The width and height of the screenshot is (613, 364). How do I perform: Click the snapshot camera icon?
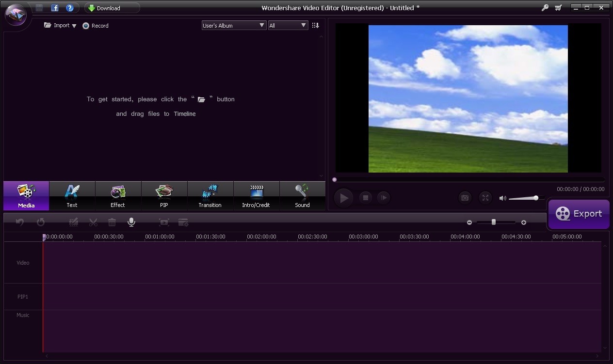click(465, 198)
